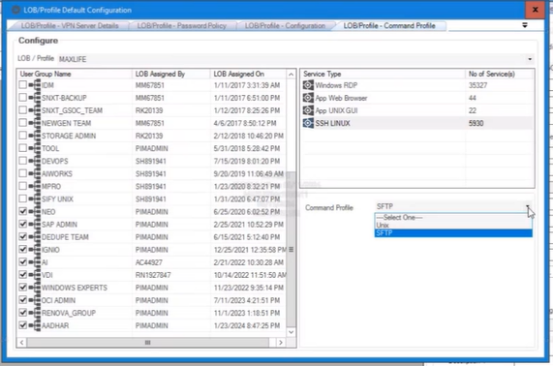Sort by LOB Assigned By column header

171,74
